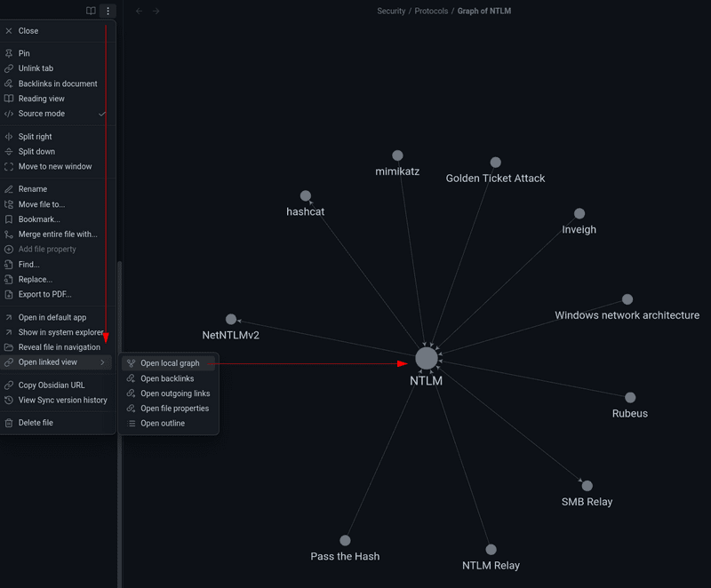The image size is (711, 588).
Task: Select Open outgoing links
Action: point(175,393)
